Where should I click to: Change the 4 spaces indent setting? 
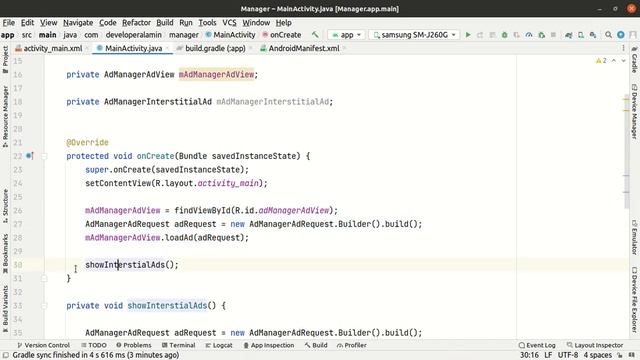598,355
